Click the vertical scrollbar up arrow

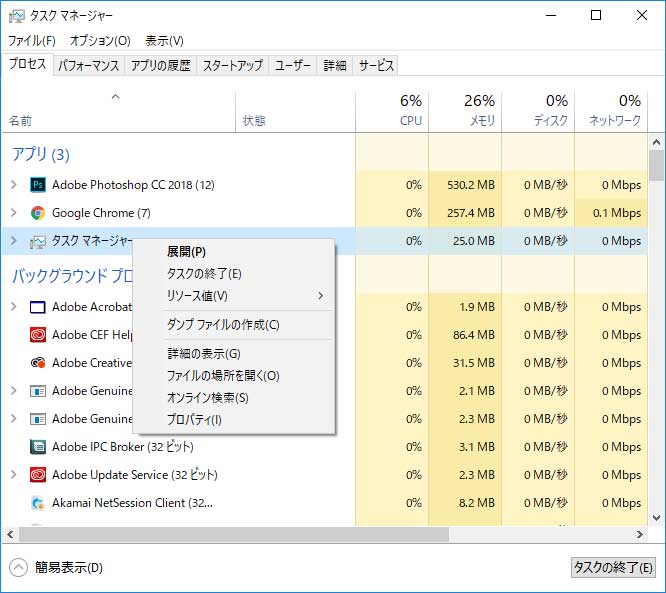[657, 142]
